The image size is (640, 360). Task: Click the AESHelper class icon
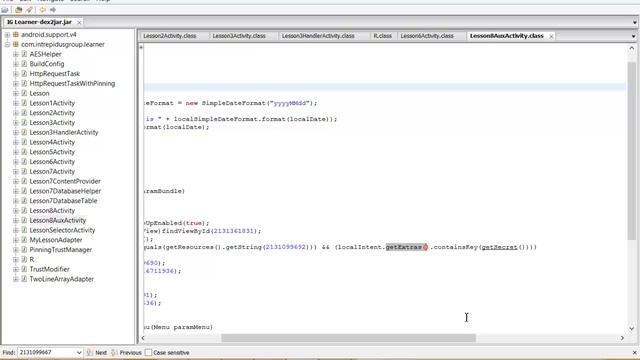[x=24, y=54]
